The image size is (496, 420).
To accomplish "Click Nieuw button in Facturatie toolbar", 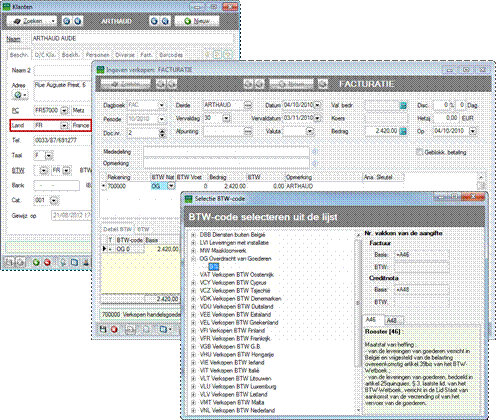I will [x=291, y=84].
